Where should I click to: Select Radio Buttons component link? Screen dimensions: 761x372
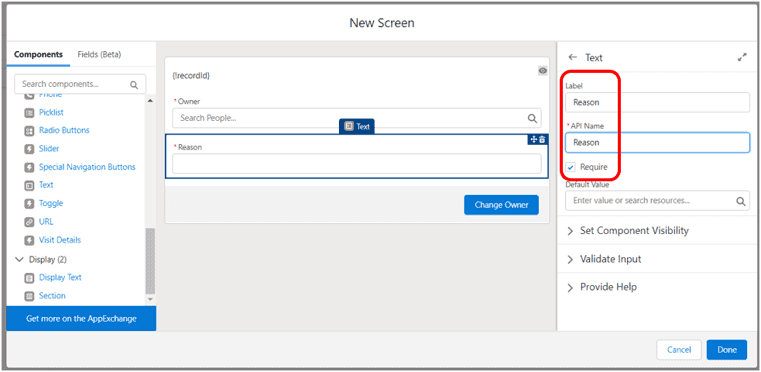point(64,131)
